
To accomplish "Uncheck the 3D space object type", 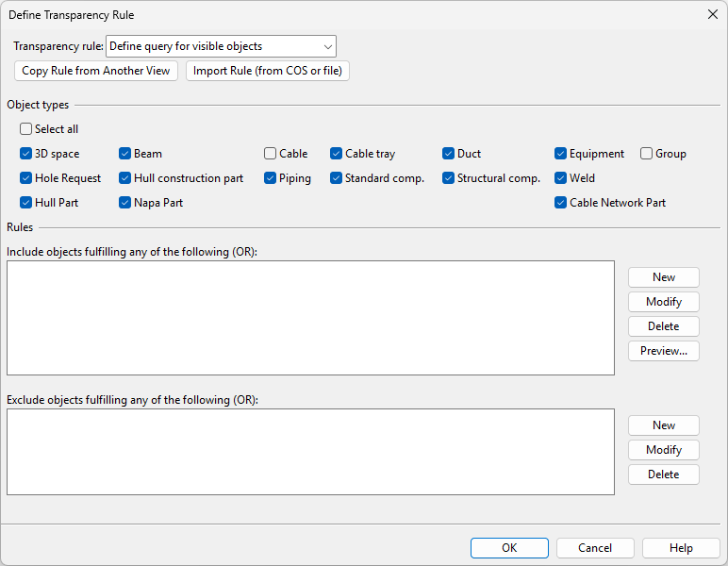I will [26, 154].
